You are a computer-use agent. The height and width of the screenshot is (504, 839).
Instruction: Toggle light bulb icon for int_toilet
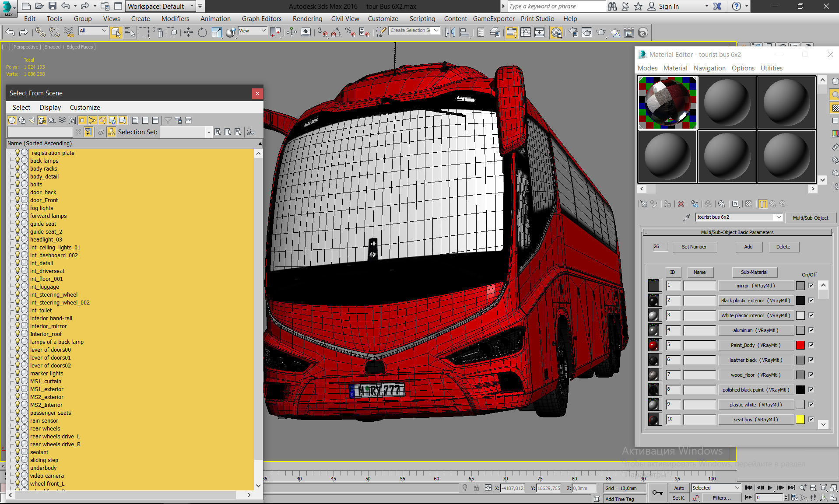tap(18, 310)
